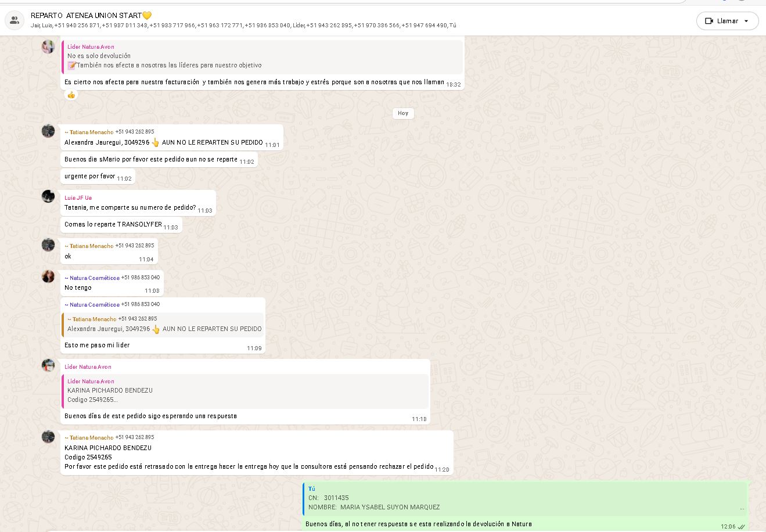
Task: Click Tatiana Menacho avatar beside the "ok" message
Action: coord(48,245)
